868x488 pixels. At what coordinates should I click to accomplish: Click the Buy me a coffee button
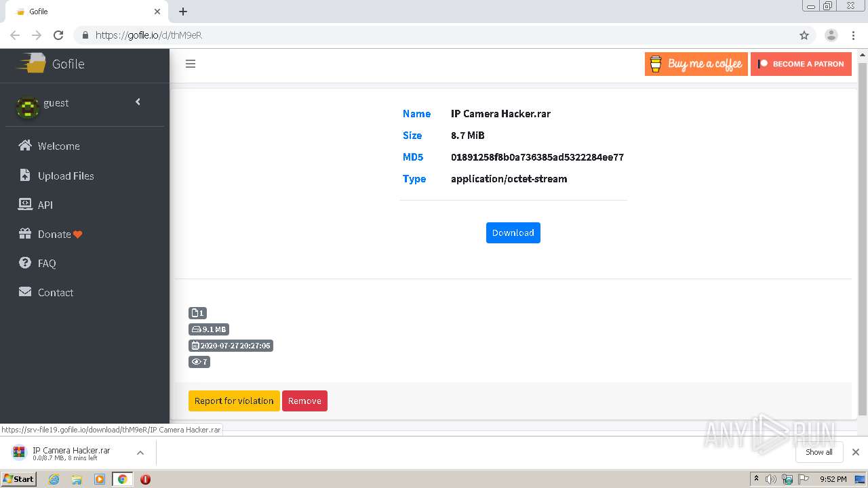[696, 64]
